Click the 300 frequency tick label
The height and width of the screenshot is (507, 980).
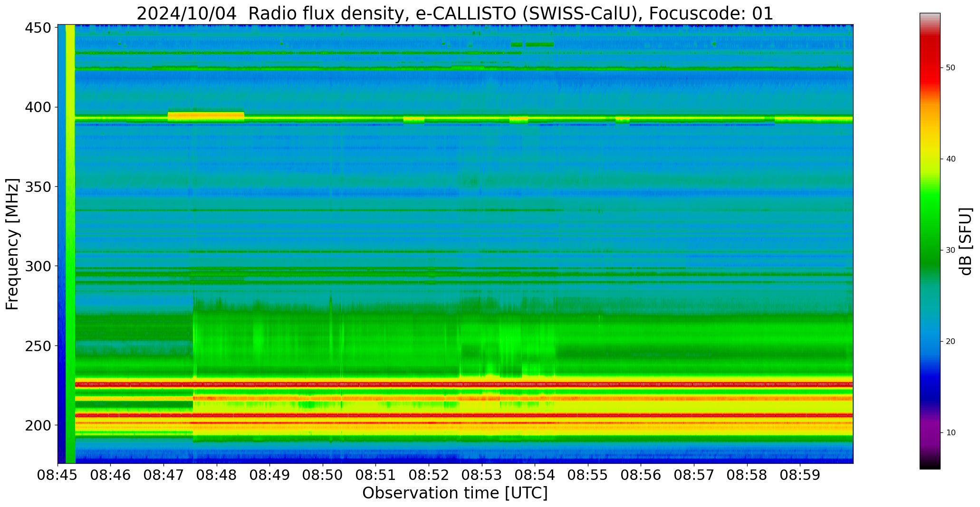pyautogui.click(x=38, y=266)
